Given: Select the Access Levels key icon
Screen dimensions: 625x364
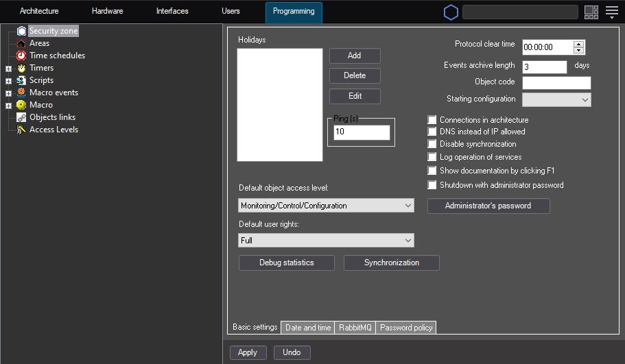Looking at the screenshot, I should click(x=21, y=130).
